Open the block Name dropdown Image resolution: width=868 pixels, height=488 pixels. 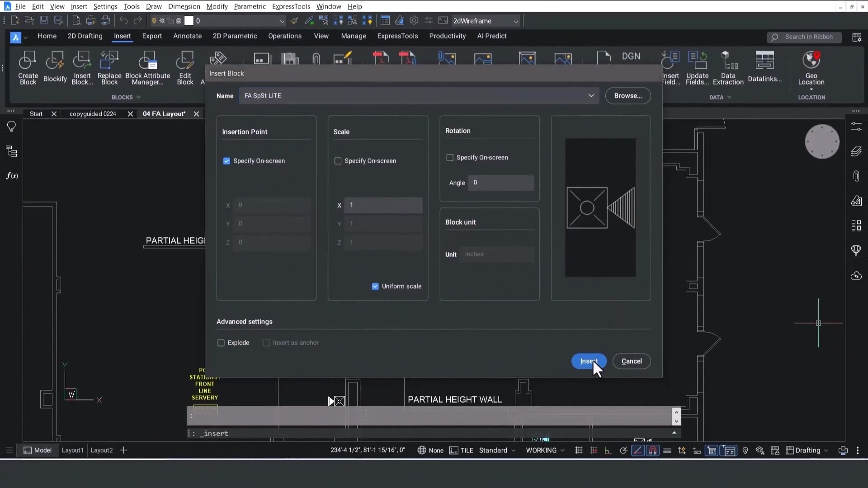(x=591, y=95)
